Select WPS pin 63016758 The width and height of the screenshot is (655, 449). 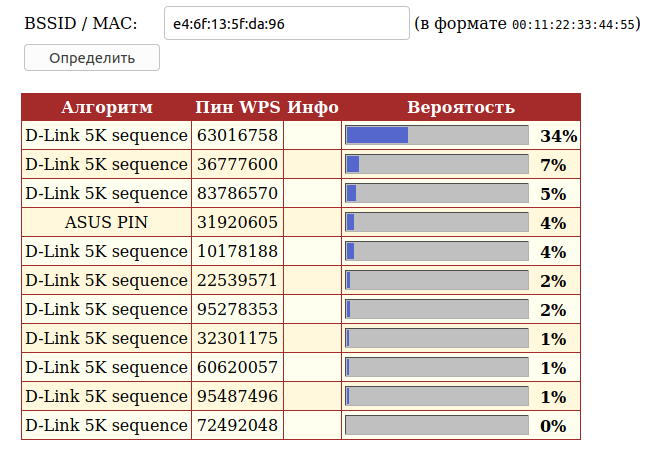237,135
